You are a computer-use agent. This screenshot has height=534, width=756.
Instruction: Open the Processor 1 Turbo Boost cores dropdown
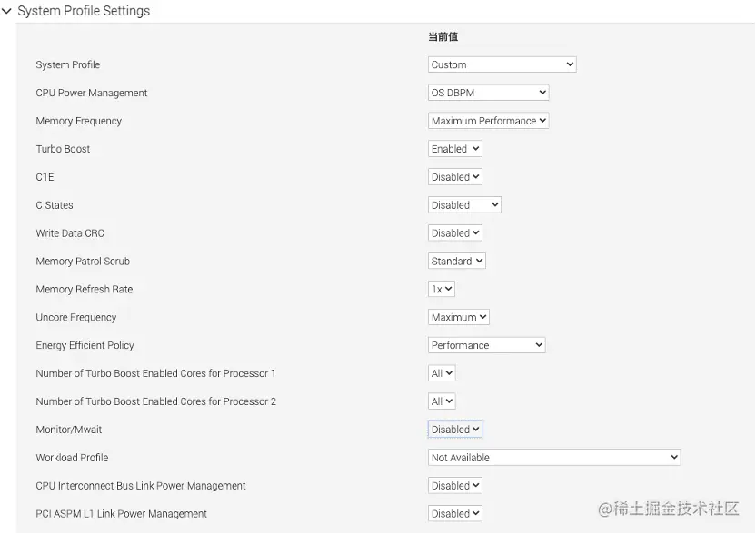click(442, 373)
